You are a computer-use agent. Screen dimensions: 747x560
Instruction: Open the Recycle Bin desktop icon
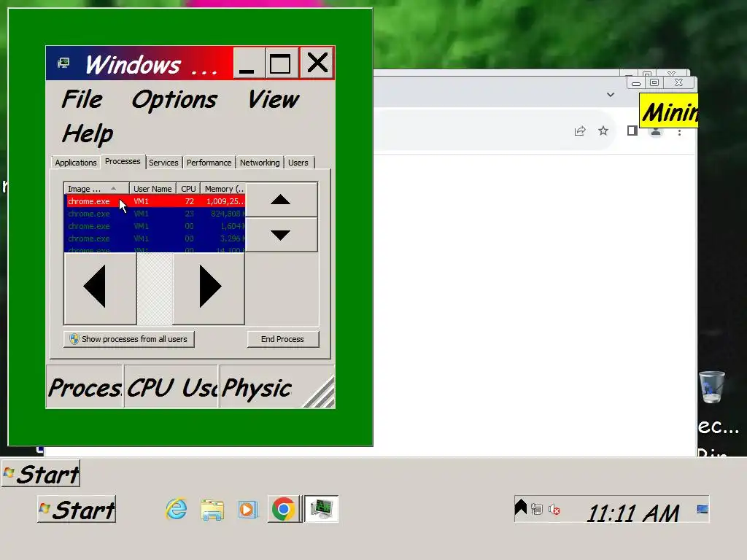712,386
